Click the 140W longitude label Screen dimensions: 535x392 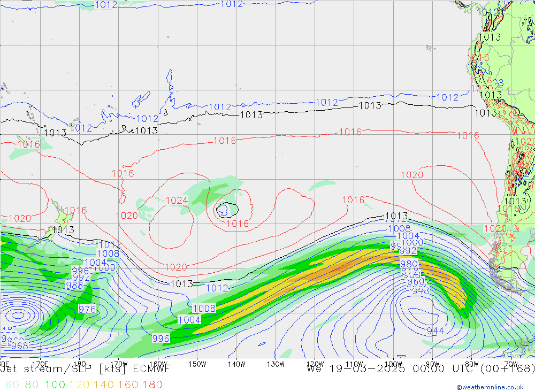tap(236, 364)
